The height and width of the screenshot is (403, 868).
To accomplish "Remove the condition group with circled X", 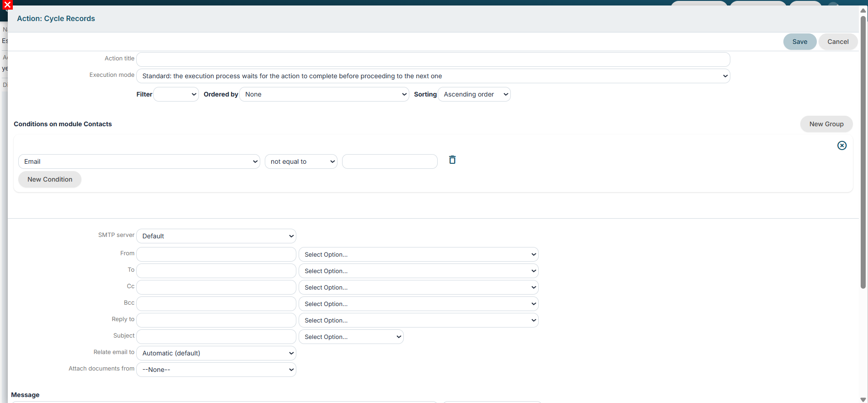I will (842, 145).
